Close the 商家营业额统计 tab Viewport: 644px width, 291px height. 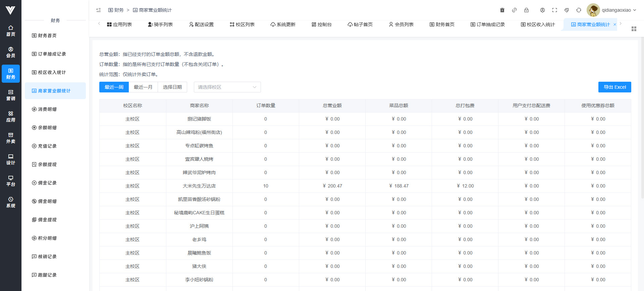[x=614, y=24]
